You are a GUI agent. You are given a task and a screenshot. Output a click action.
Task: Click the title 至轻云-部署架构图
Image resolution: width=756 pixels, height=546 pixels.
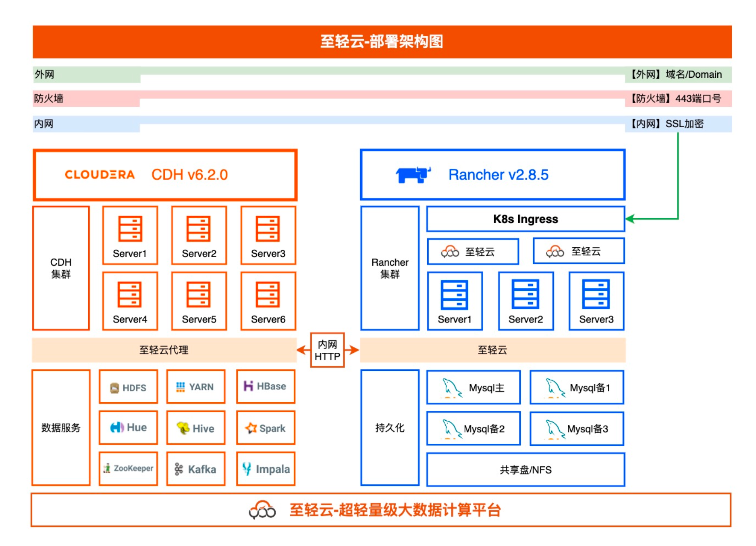pyautogui.click(x=382, y=41)
